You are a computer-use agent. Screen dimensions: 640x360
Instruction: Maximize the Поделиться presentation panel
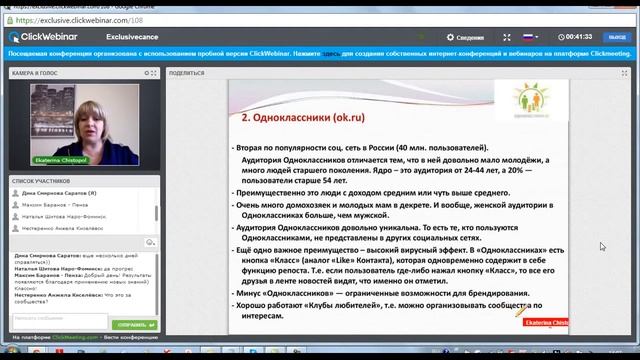pyautogui.click(x=624, y=73)
